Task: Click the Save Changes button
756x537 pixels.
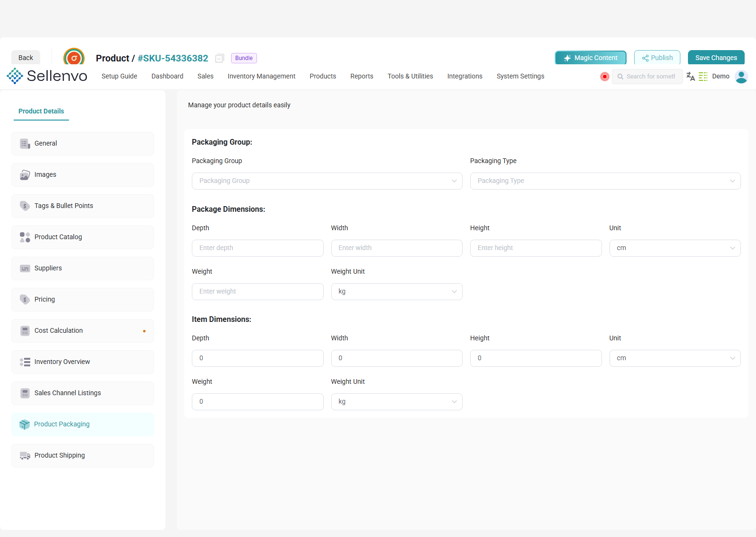Action: [716, 58]
